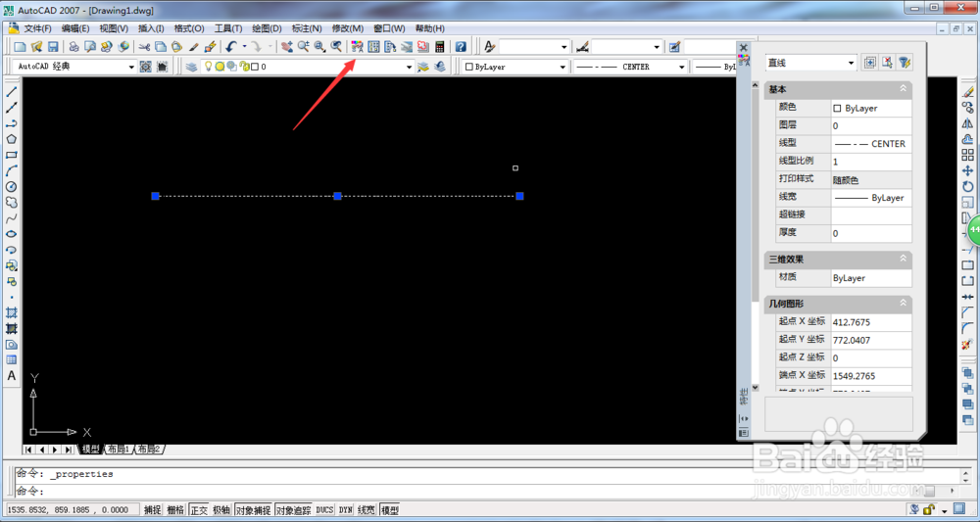Screen dimensions: 980x522
Task: Open the 文件(F) menu
Action: coord(37,28)
